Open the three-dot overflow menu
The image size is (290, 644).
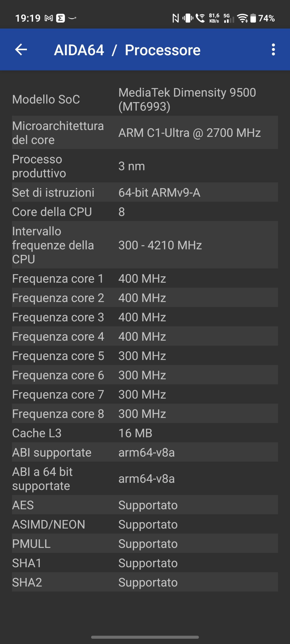pyautogui.click(x=273, y=50)
